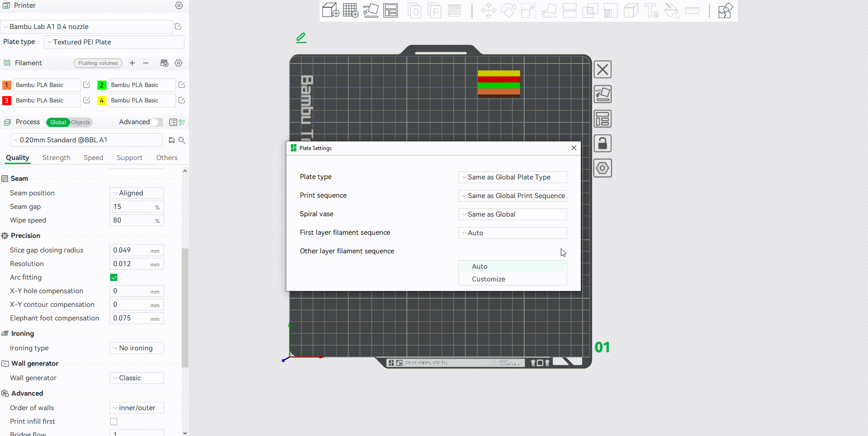The image size is (868, 436).
Task: Edit filament 4 preset settings
Action: click(x=182, y=100)
